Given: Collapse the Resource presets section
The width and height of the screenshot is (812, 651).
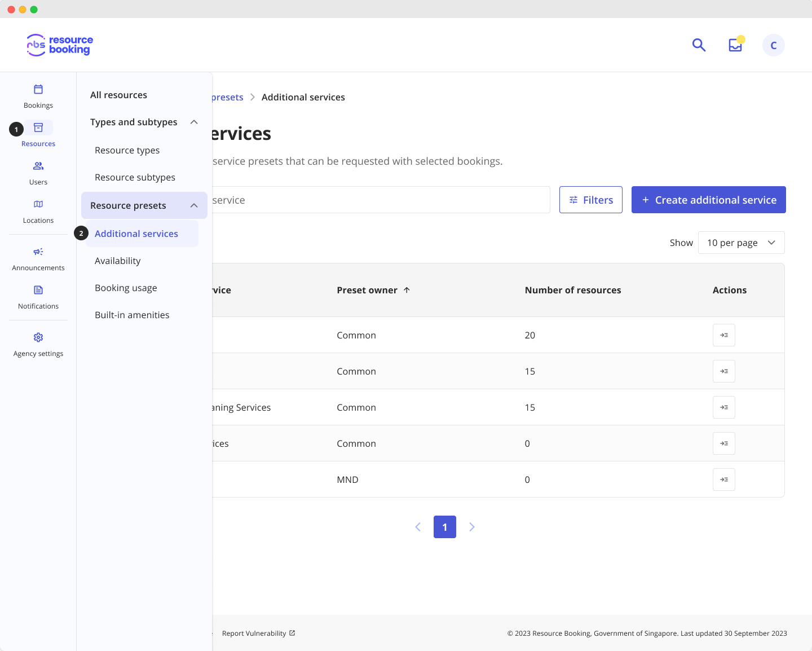Looking at the screenshot, I should tap(194, 205).
